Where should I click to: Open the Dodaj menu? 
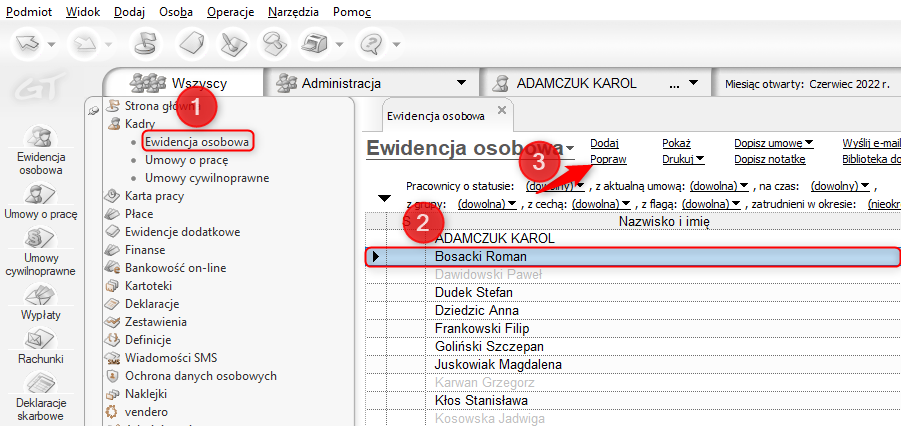(129, 12)
